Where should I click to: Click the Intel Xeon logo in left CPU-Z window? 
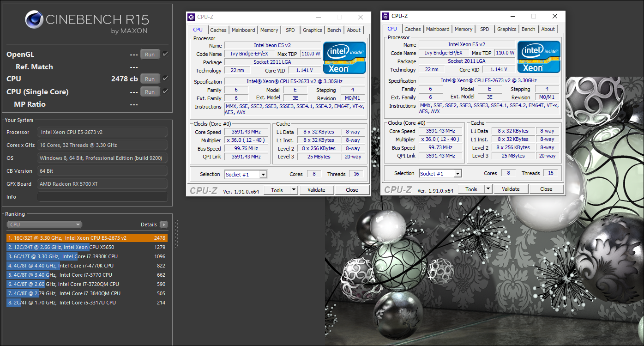pos(344,58)
